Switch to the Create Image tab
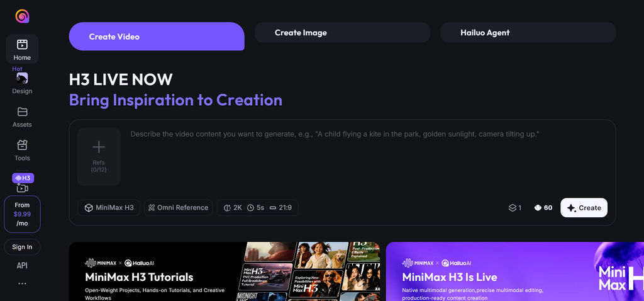 [x=342, y=33]
